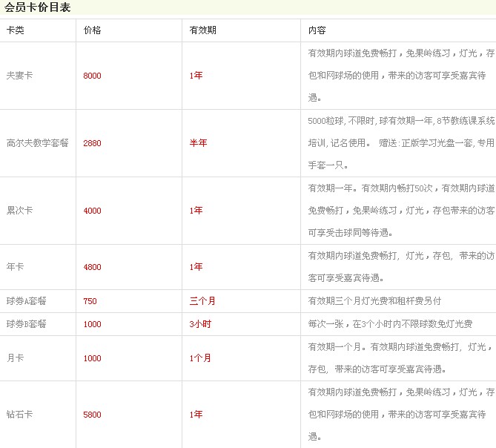Image resolution: width=496 pixels, height=448 pixels.
Task: Select the 月卡 card name
Action: click(x=15, y=358)
